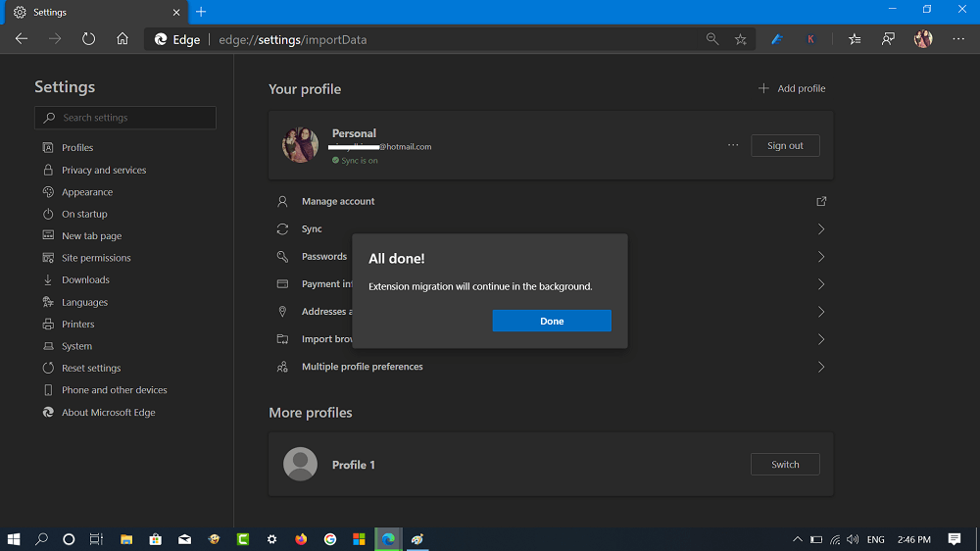Screen dimensions: 980x551
Task: Click the red K extension icon
Action: click(x=810, y=39)
